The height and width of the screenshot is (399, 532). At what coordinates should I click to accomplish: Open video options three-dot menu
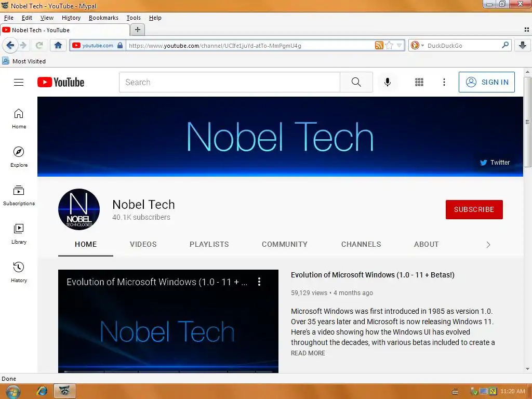[259, 282]
